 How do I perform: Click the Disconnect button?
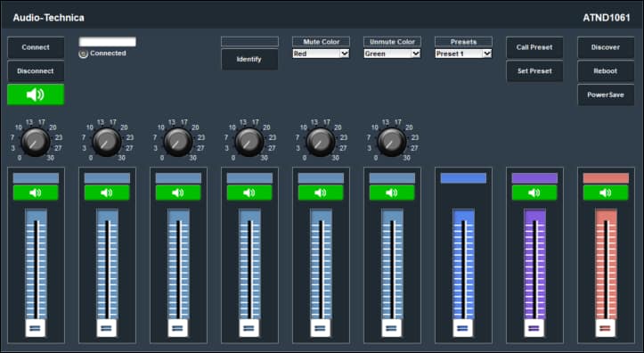pos(36,71)
